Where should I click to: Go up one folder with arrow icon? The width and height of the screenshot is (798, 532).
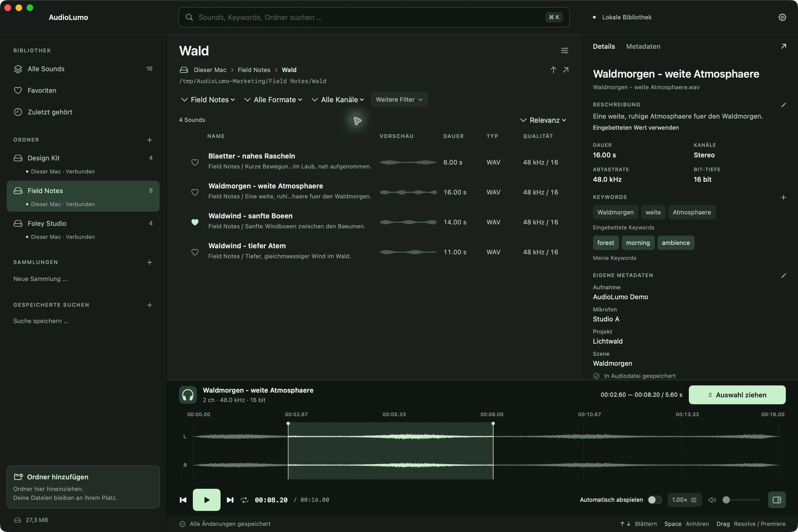click(x=553, y=70)
